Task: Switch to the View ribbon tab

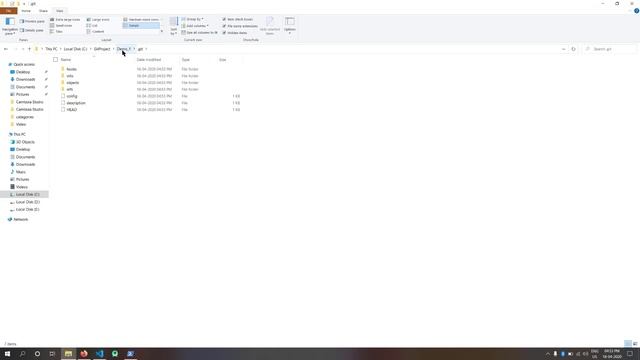Action: point(60,11)
